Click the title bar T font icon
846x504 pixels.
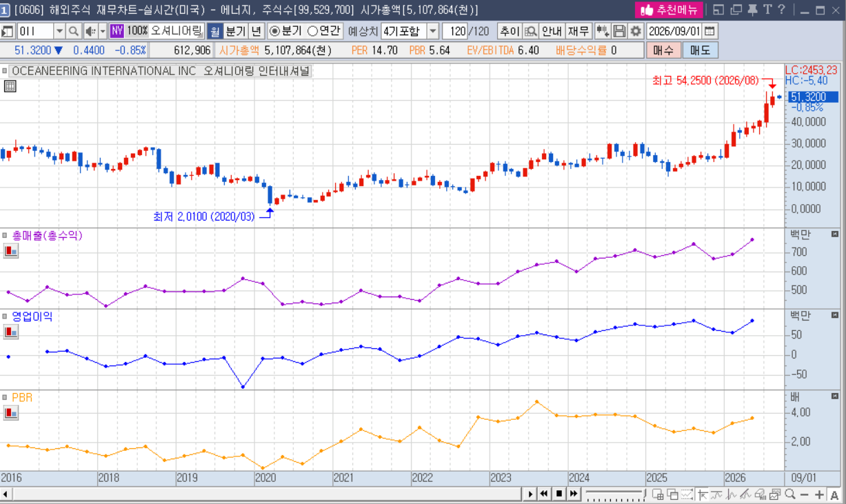pyautogui.click(x=767, y=10)
